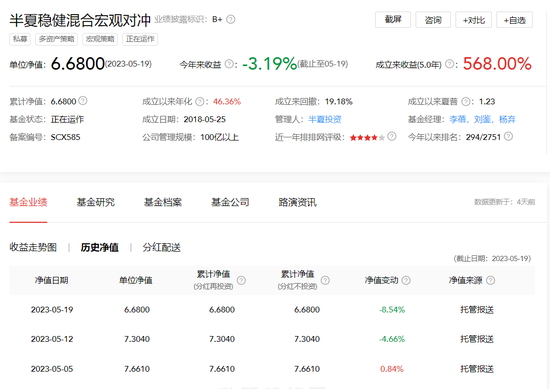Click the 宏观策略 tag
The width and height of the screenshot is (550, 389).
100,39
